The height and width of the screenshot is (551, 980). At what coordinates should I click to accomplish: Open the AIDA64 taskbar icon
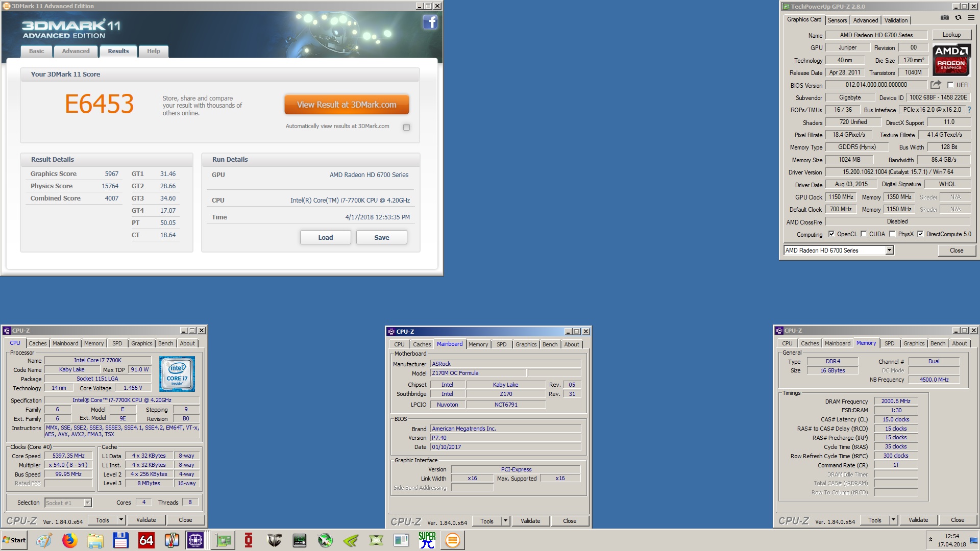click(x=146, y=540)
